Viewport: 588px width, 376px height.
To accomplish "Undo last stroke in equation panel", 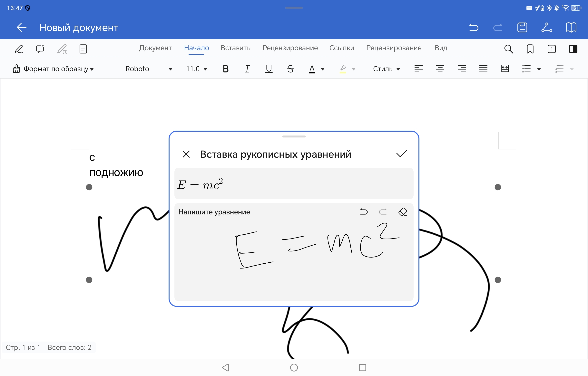I will pos(364,212).
